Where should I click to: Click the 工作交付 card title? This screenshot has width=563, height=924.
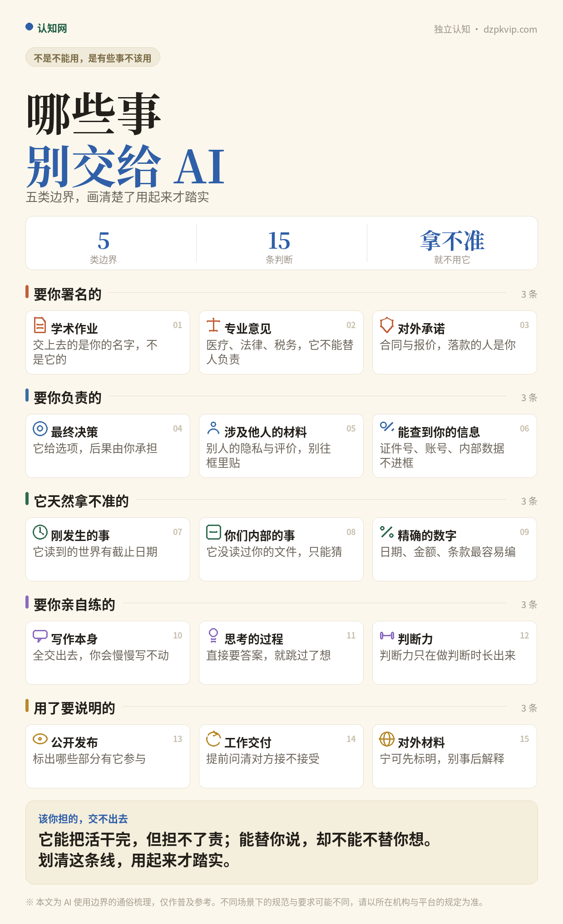point(248,742)
